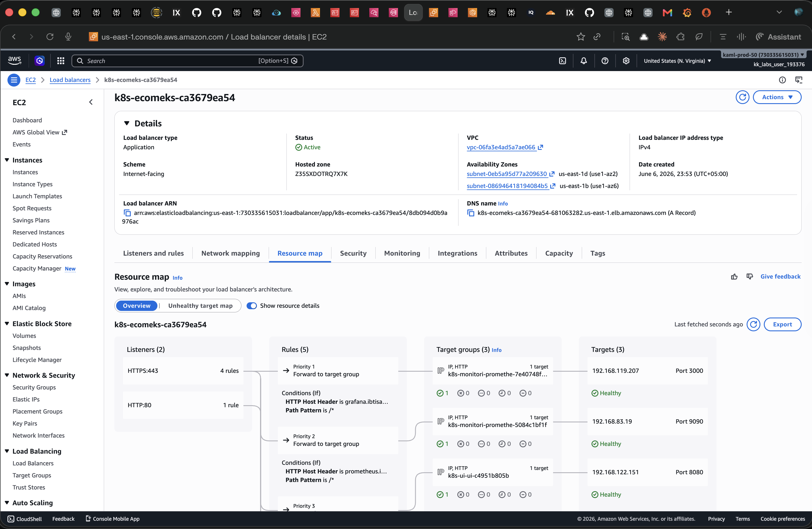The width and height of the screenshot is (812, 529).
Task: Switch to Unhealthy target map view
Action: click(200, 306)
